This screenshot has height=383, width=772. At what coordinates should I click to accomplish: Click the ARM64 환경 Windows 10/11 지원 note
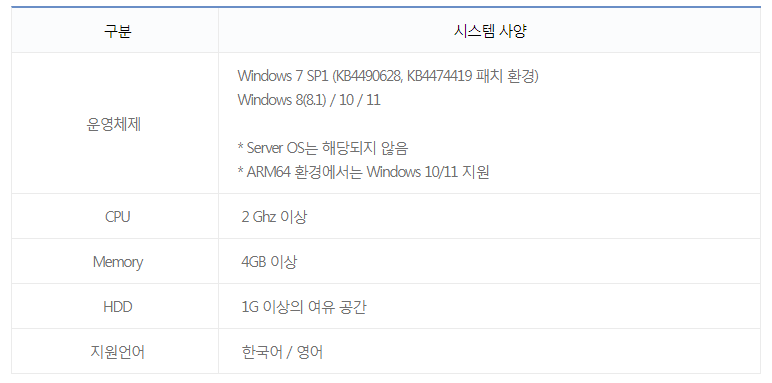point(363,172)
